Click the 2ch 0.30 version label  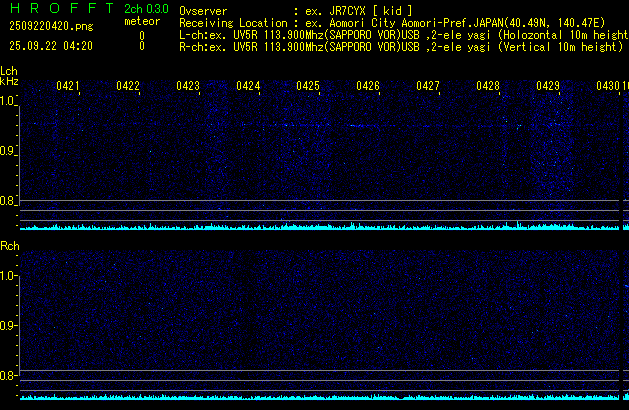point(146,9)
